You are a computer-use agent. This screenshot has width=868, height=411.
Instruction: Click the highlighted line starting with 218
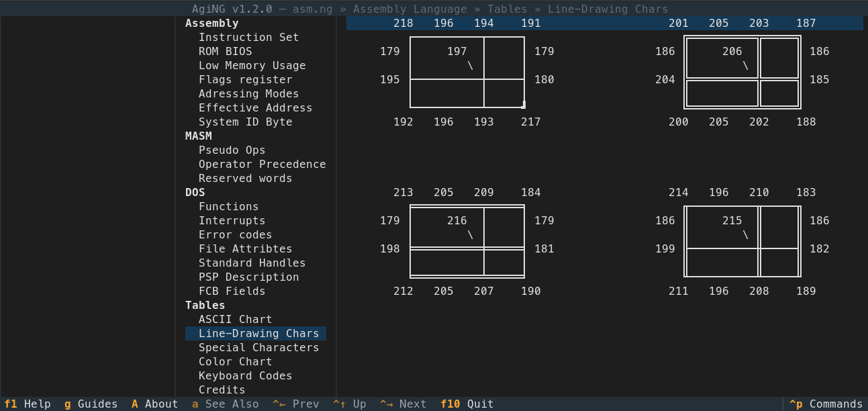[x=605, y=24]
